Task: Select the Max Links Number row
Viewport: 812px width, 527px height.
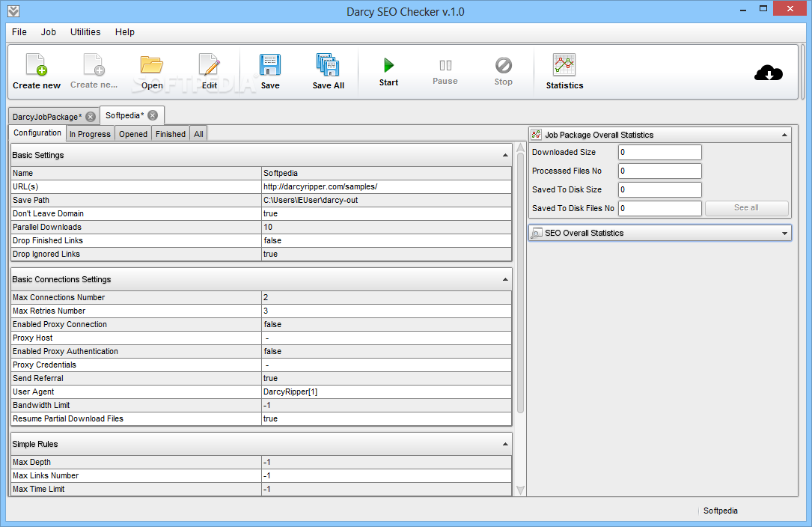Action: 261,475
